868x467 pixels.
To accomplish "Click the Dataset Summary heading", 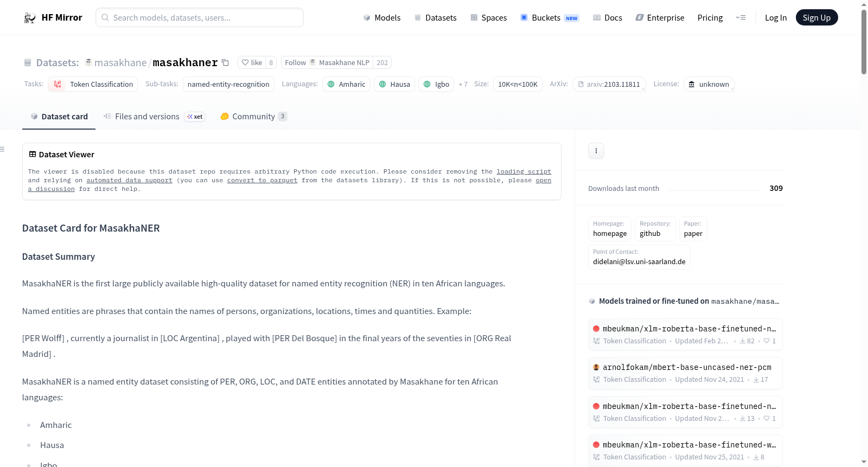I will [59, 257].
